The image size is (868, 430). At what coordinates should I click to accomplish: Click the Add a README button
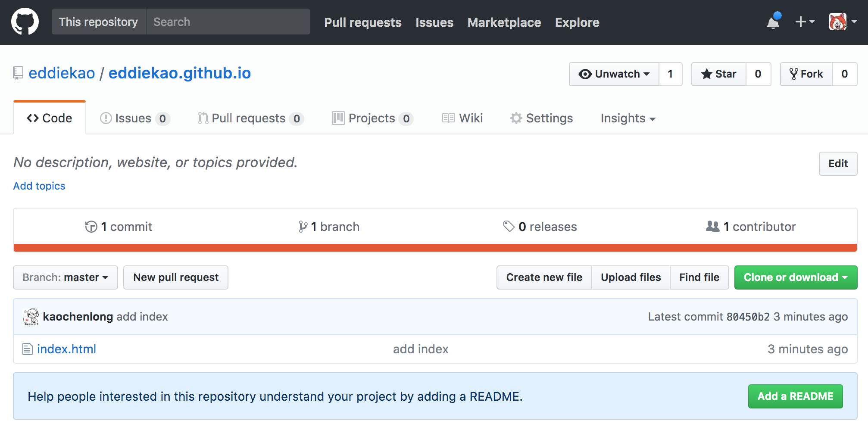coord(795,396)
